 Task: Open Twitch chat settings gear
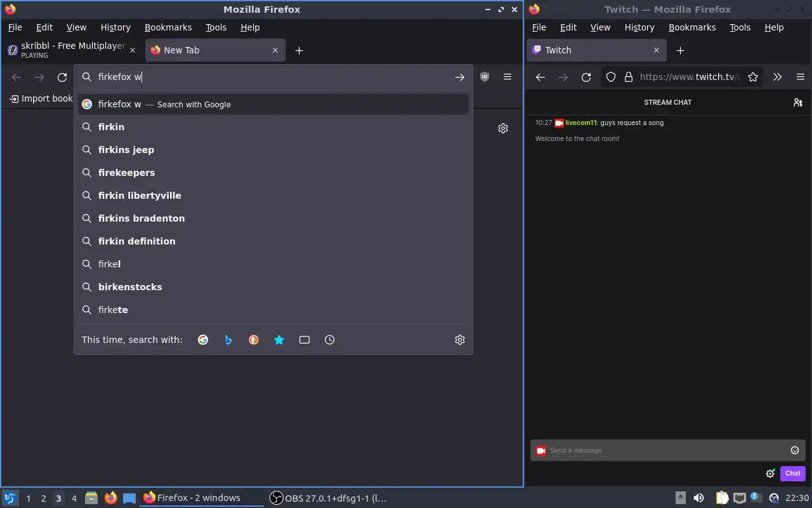point(770,473)
